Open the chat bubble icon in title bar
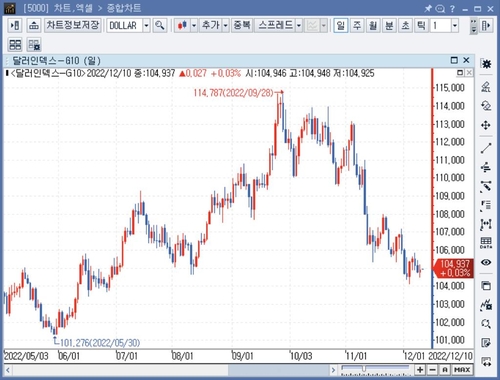This screenshot has width=500, height=380. point(440,8)
